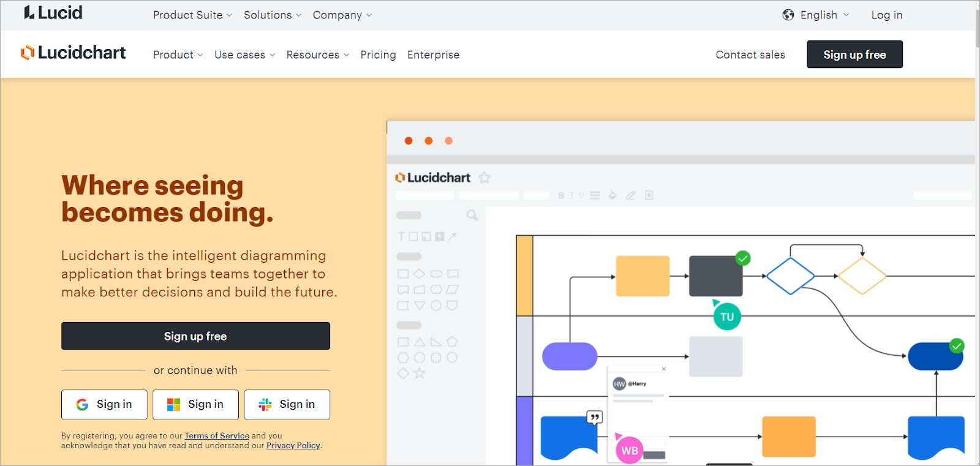Viewport: 980px width, 466px height.
Task: Click the Google icon Sign in button
Action: point(104,404)
